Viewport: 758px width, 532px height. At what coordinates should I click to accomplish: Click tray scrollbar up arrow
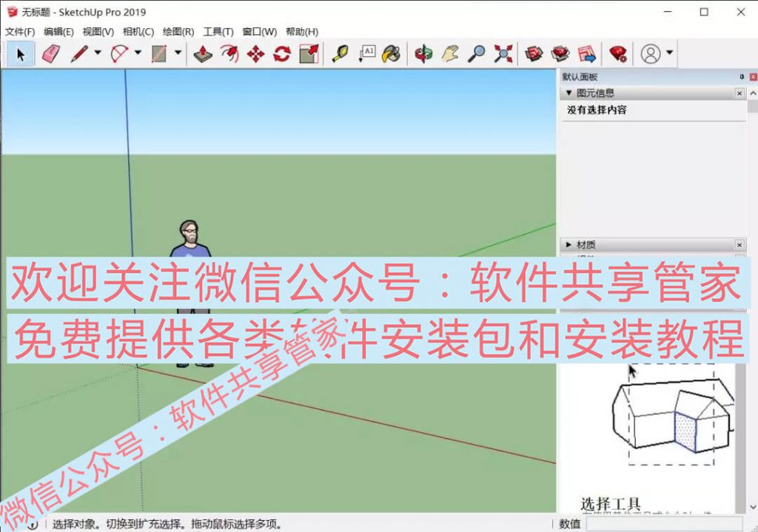click(x=753, y=92)
